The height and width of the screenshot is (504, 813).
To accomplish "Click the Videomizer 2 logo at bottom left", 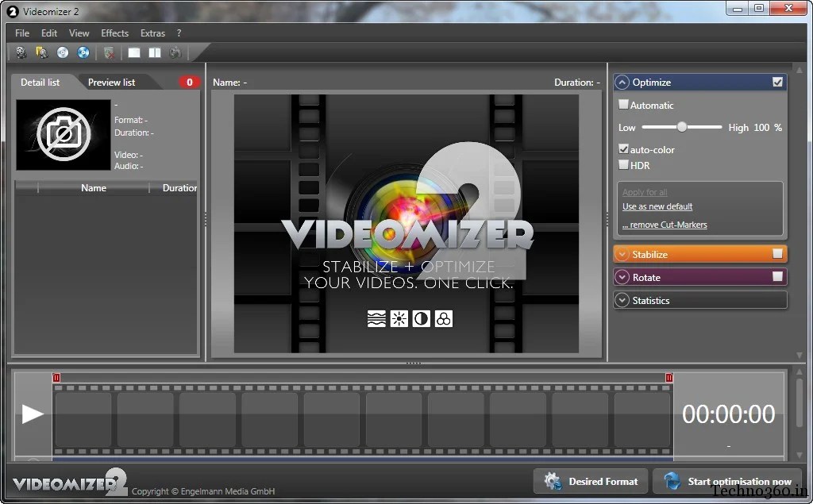I will point(70,482).
